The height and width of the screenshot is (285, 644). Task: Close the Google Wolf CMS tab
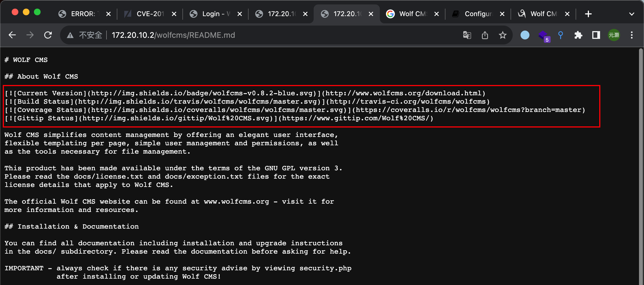point(437,14)
